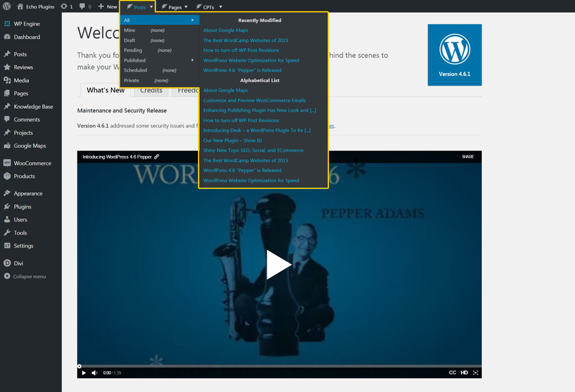The height and width of the screenshot is (392, 575).
Task: Click the Comments sidebar bubble icon
Action: (7, 119)
